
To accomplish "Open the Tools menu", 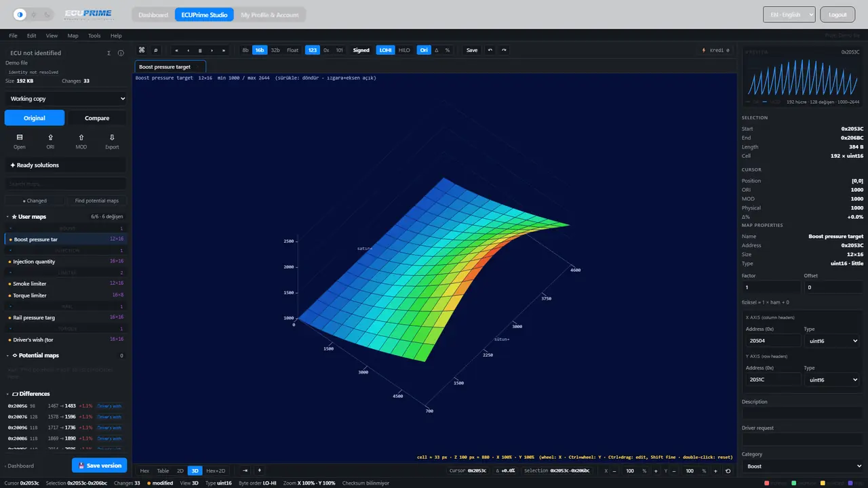I will 94,35.
